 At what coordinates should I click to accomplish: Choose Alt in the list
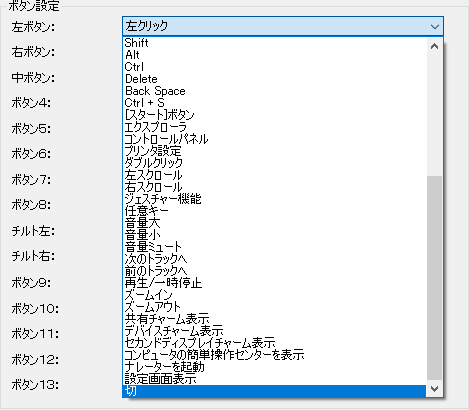pyautogui.click(x=274, y=55)
